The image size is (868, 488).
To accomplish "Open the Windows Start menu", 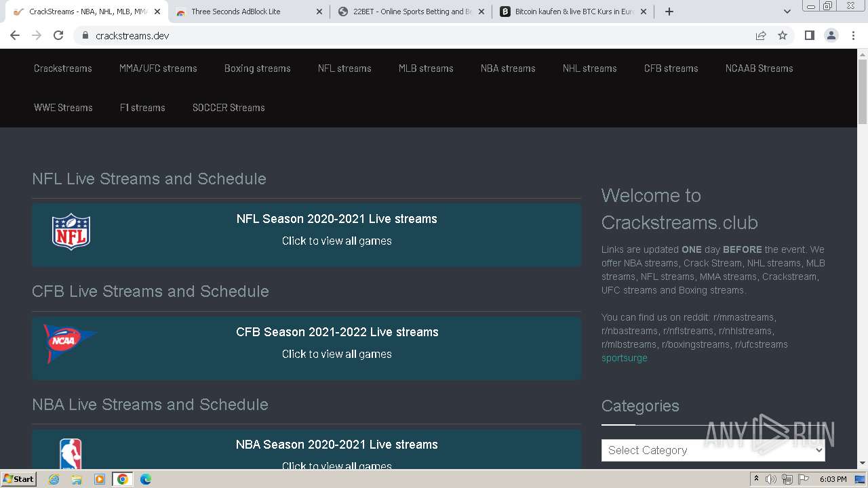I will coord(18,479).
